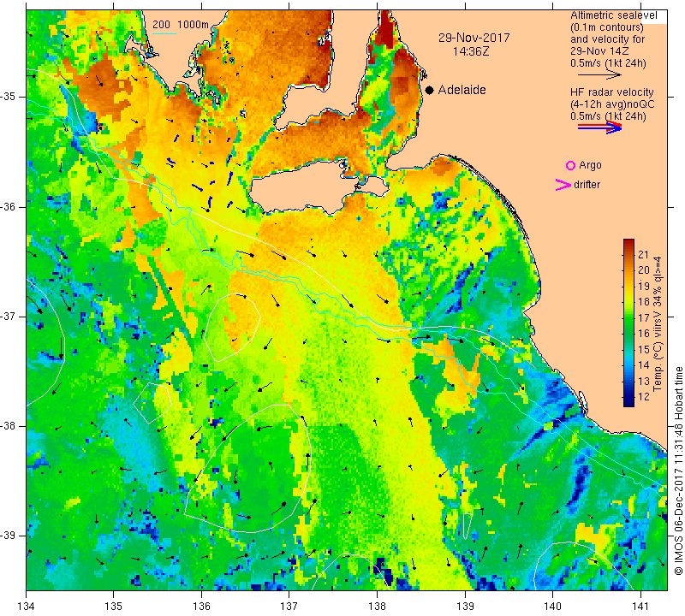Click the -38 latitude axis label
685x616 pixels.
pyautogui.click(x=8, y=426)
